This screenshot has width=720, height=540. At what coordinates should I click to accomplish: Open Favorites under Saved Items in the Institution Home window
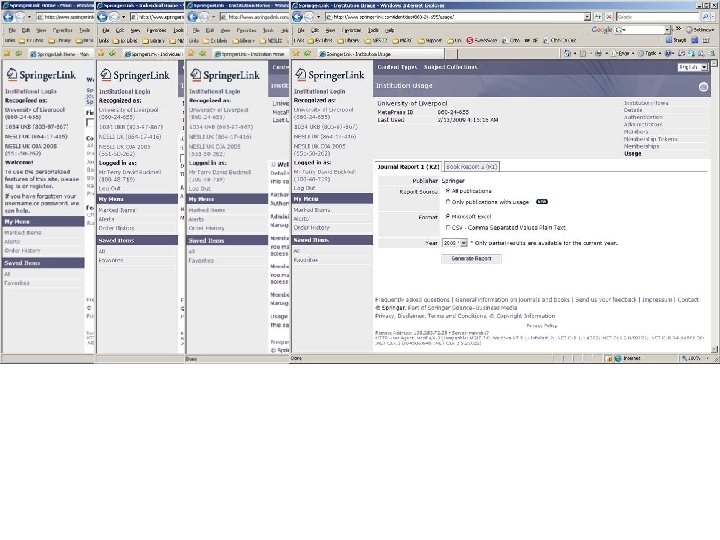click(201, 260)
